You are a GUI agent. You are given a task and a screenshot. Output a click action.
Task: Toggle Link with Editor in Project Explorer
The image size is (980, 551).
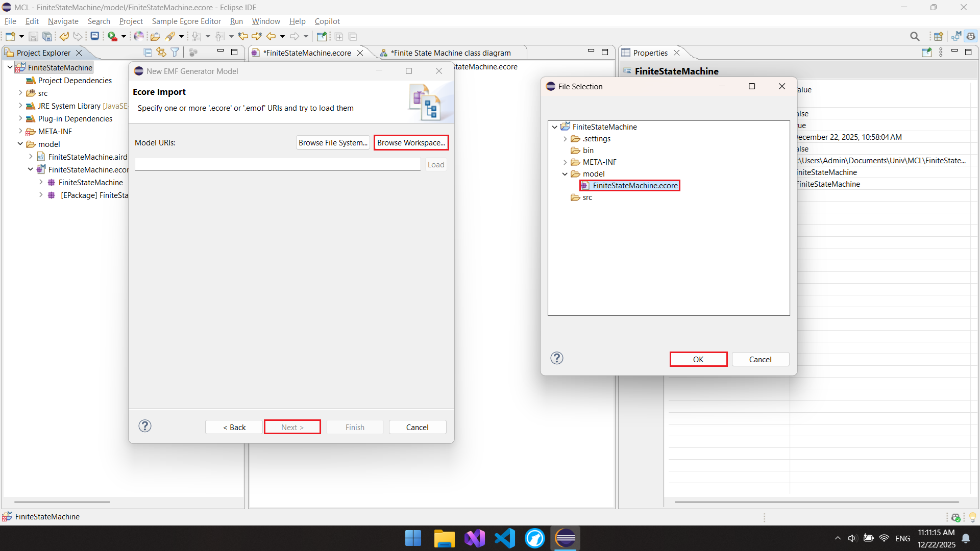pos(161,53)
